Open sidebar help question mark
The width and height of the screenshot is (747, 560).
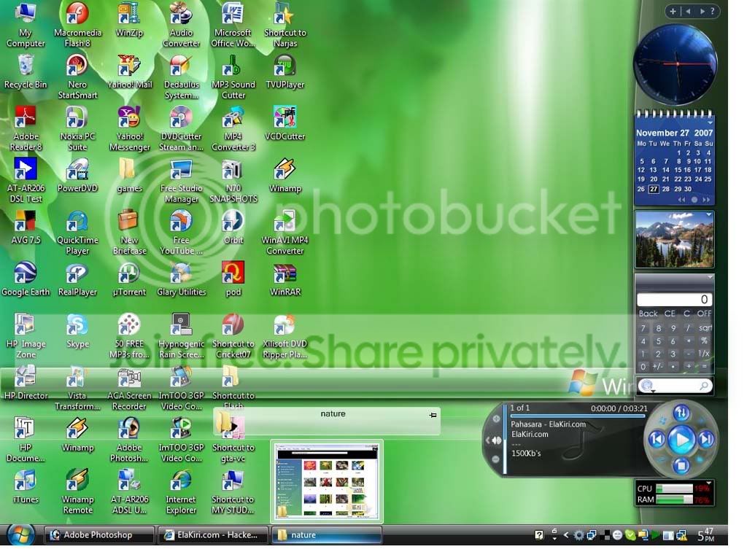[712, 12]
